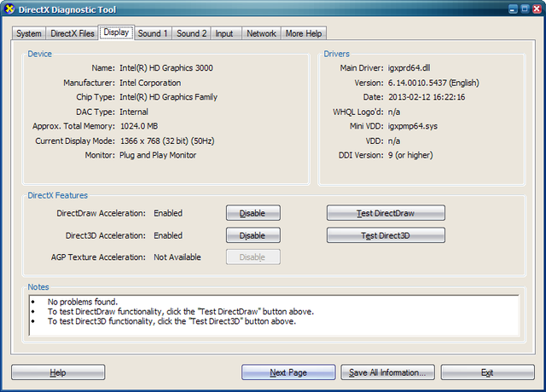Screen dimensions: 546x392
Task: Click 'Plug and Play Monitor' value
Action: click(158, 155)
